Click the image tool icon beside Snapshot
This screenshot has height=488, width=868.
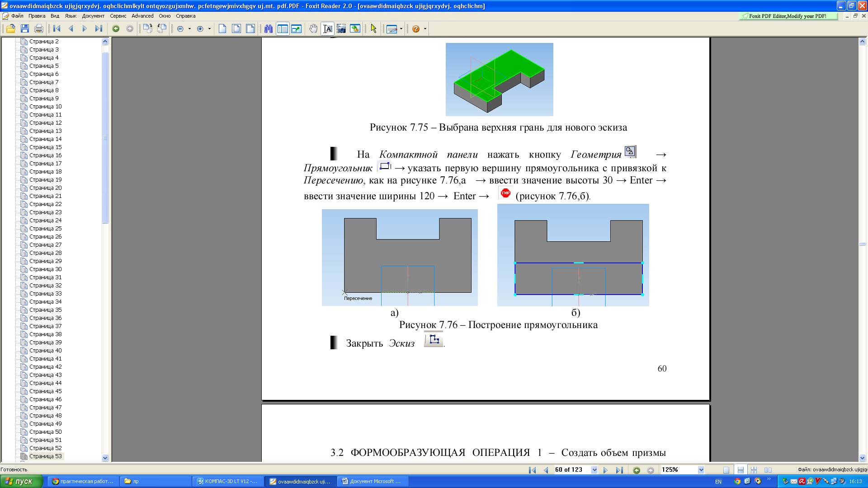point(355,28)
